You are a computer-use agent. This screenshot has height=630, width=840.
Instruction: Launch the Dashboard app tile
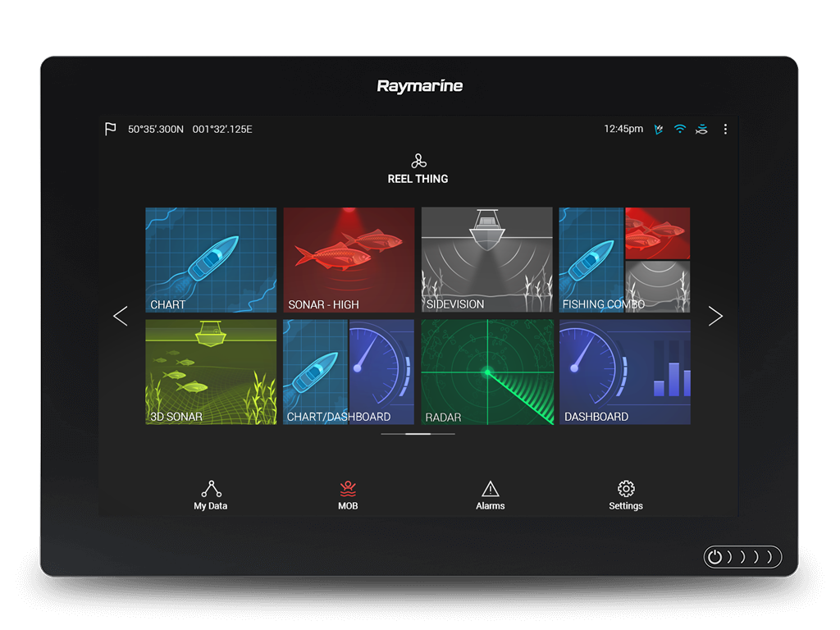pyautogui.click(x=624, y=372)
